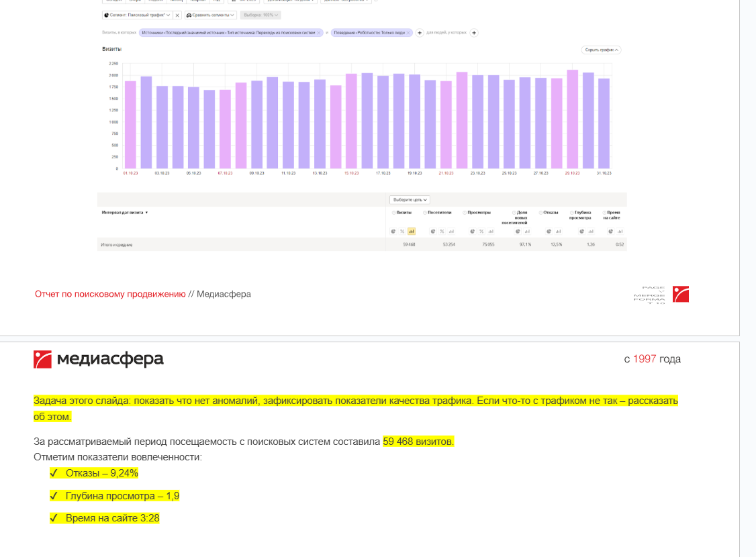Image resolution: width=756 pixels, height=557 pixels.
Task: Select bar chart icon under Глубина просмотра
Action: pyautogui.click(x=591, y=232)
